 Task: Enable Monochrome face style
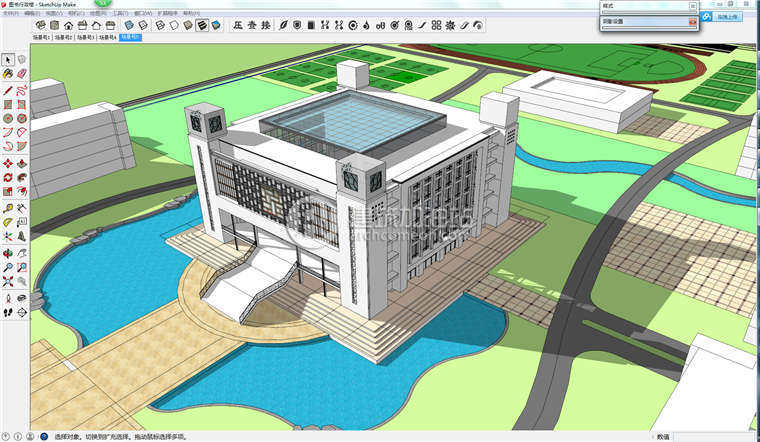click(216, 25)
